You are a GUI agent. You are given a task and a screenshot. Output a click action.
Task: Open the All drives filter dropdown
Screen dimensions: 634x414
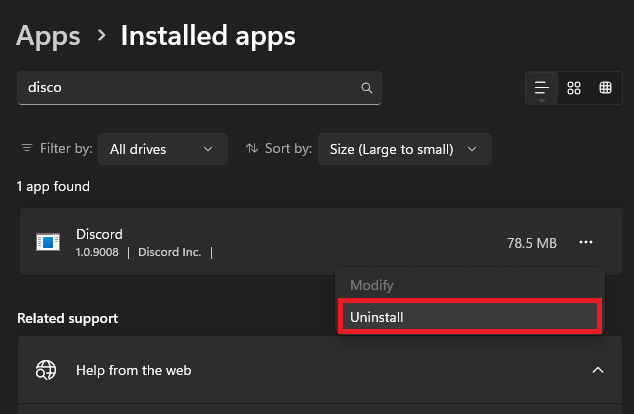pos(161,149)
